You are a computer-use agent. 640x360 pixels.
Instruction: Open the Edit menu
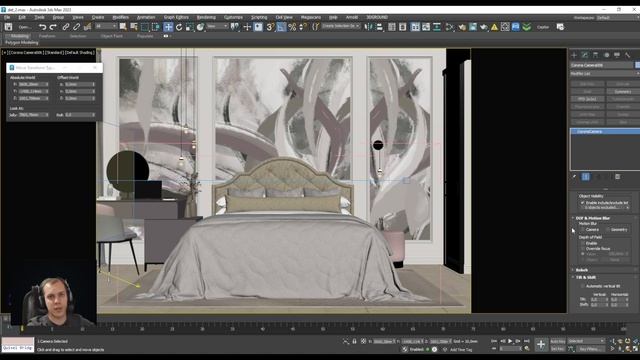(x=22, y=17)
